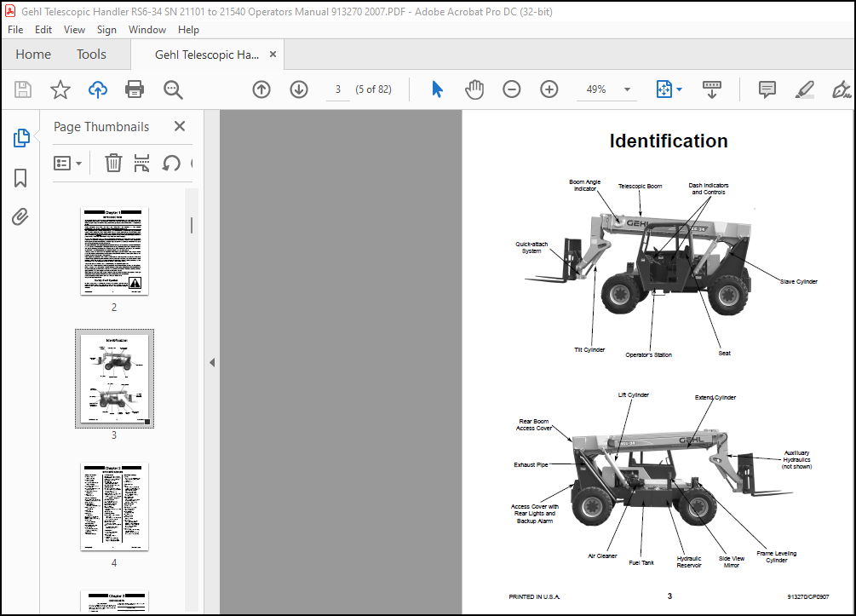The image size is (856, 616).
Task: Click the (5 of 82) page count text
Action: point(373,89)
